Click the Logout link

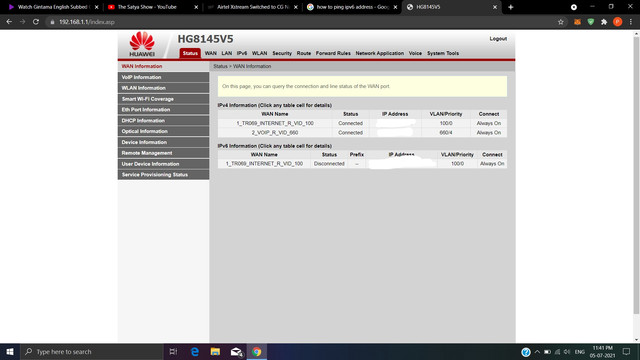point(498,39)
